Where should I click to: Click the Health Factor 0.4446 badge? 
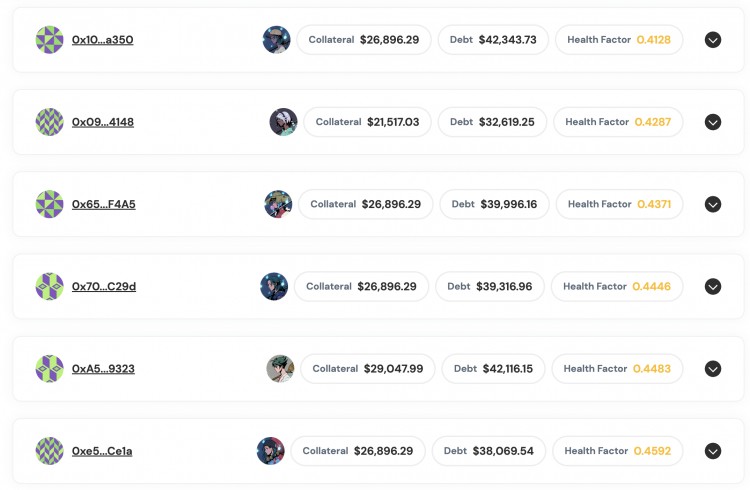coord(617,287)
